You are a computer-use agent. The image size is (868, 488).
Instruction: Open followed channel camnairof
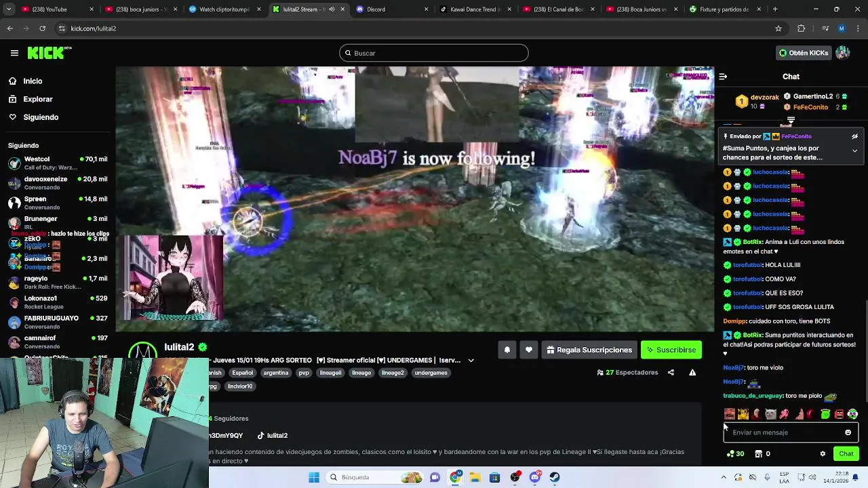click(x=58, y=342)
